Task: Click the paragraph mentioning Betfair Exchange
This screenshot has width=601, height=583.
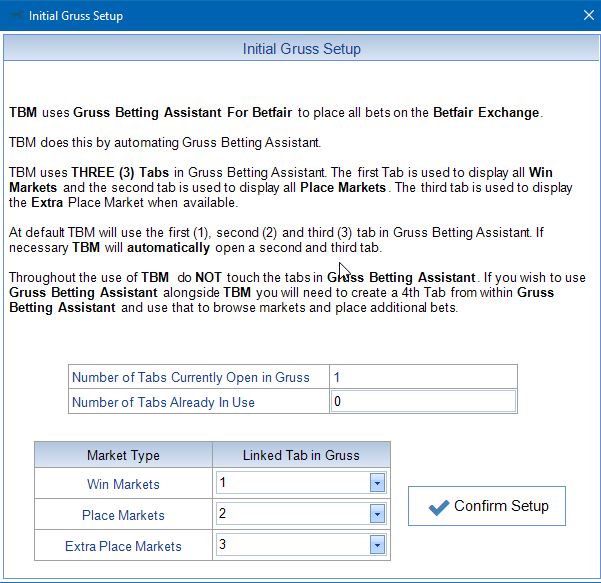Action: click(275, 112)
